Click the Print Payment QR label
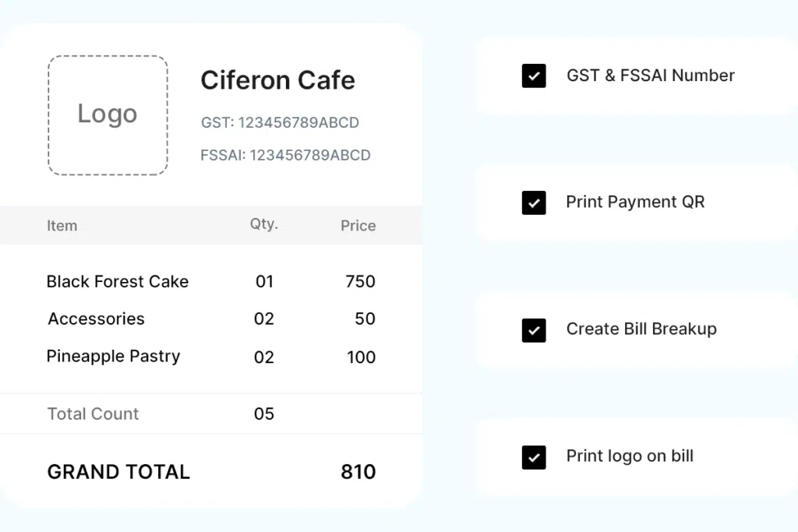Viewport: 798px width, 532px height. [x=635, y=203]
